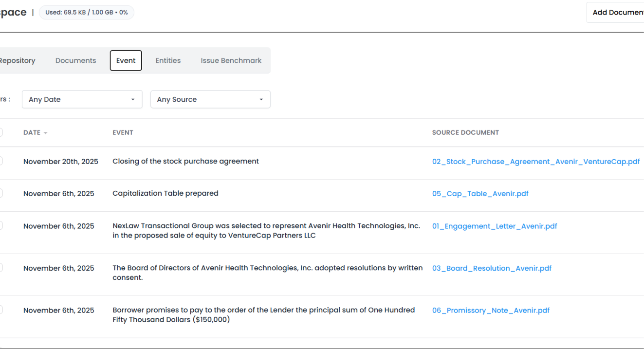
Task: Check the Board Resolution event row
Action: pyautogui.click(x=1, y=268)
